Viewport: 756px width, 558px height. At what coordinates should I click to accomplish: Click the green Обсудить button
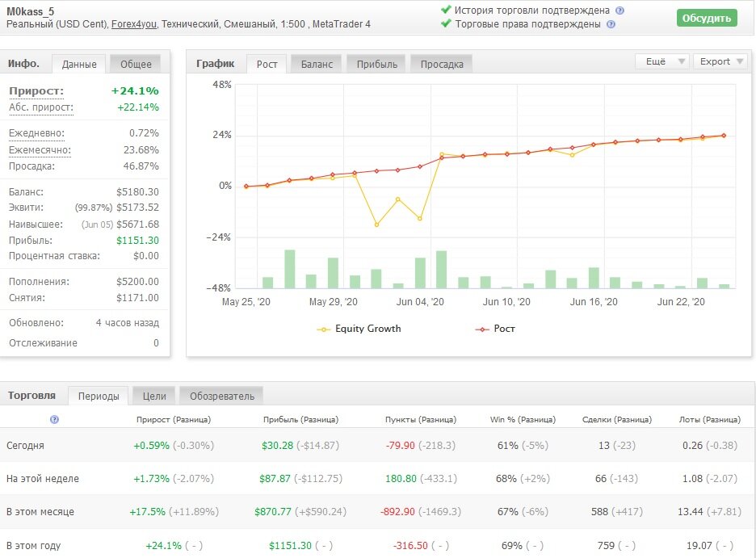coord(707,19)
